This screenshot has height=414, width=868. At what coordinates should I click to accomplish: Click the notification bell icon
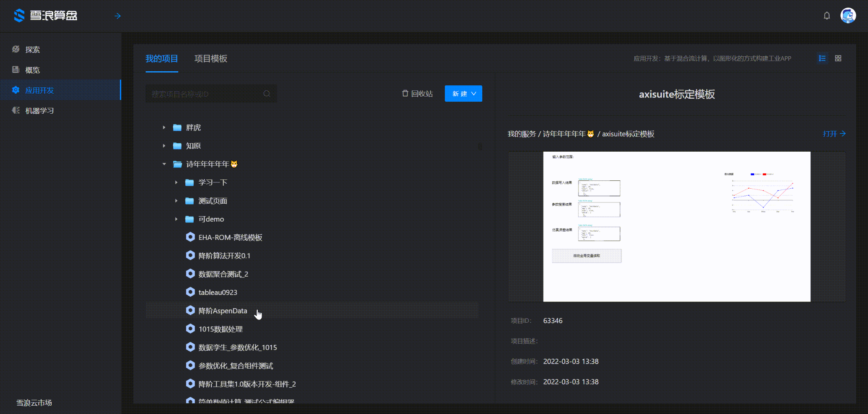(x=827, y=16)
